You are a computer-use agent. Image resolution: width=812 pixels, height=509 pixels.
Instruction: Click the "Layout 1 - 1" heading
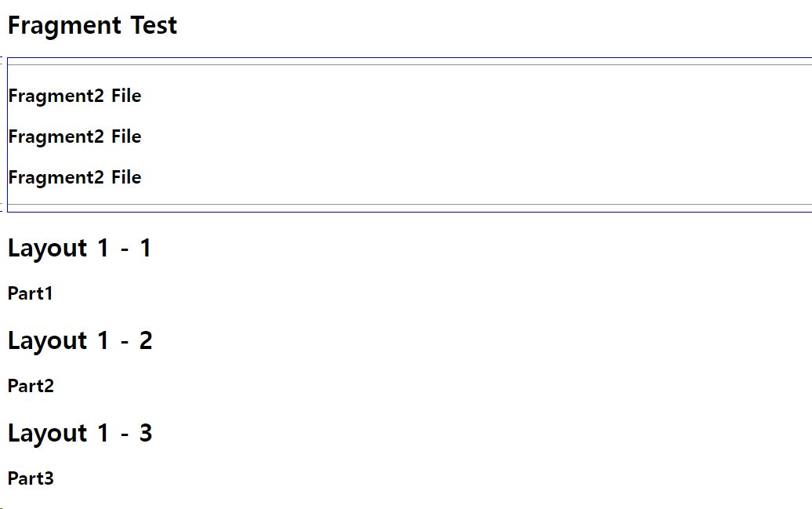coord(79,249)
